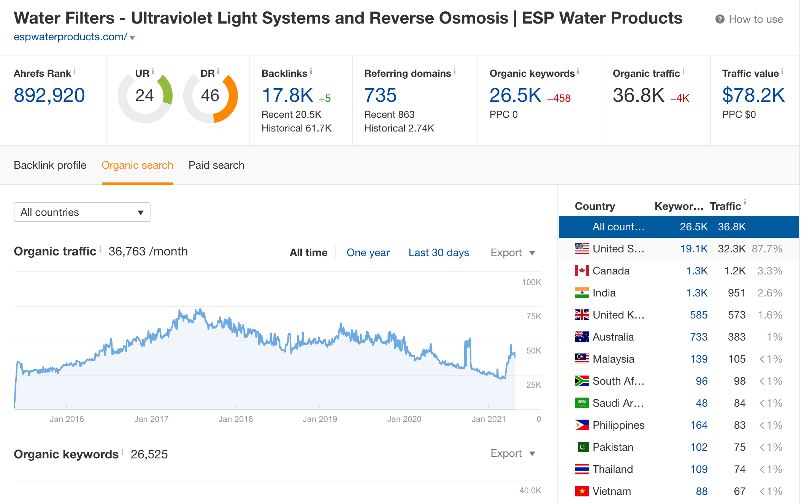
Task: Click the green UR 24 gauge
Action: pyautogui.click(x=145, y=96)
